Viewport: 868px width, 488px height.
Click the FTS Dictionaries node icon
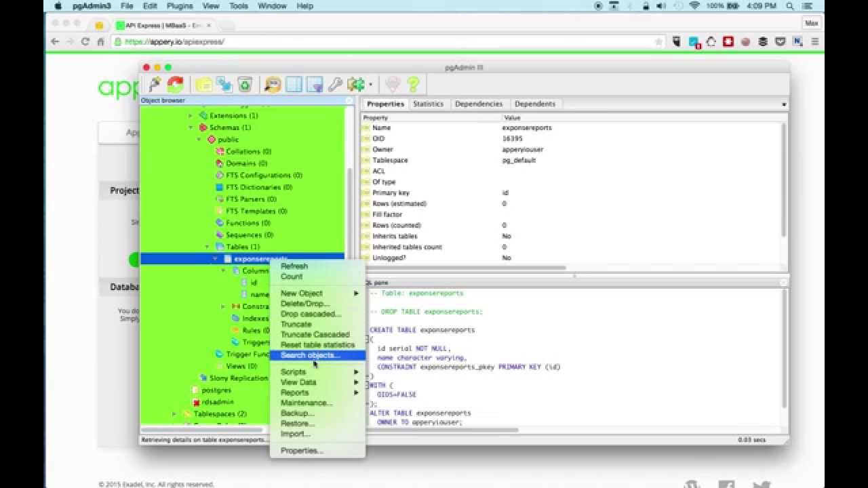220,187
